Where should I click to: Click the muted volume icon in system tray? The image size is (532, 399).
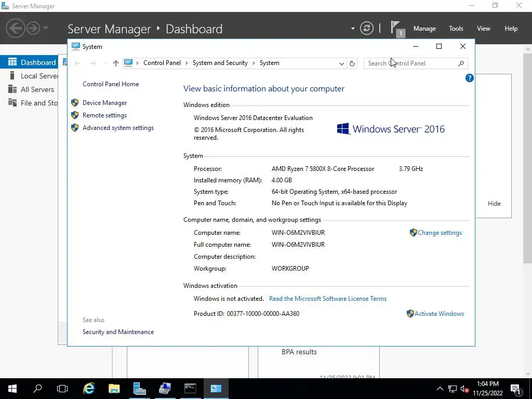(465, 389)
